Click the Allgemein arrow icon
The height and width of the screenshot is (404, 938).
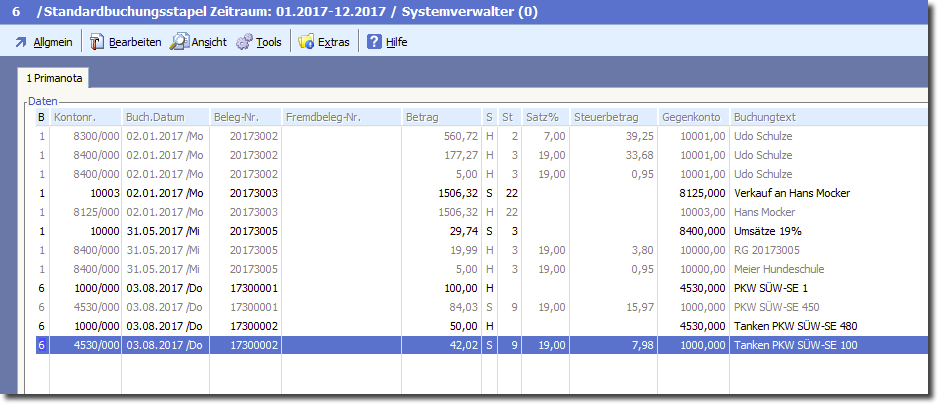pos(21,42)
